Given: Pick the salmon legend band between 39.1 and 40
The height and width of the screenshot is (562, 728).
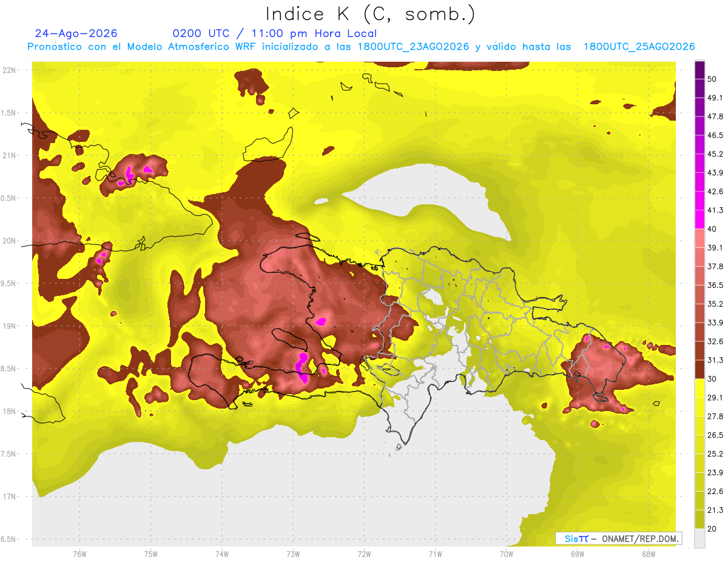Looking at the screenshot, I should pos(699,238).
